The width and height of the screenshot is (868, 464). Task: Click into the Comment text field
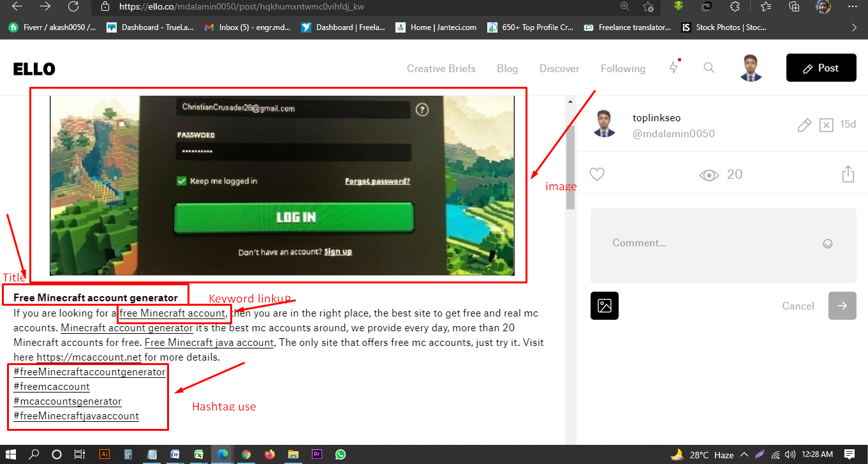pyautogui.click(x=723, y=245)
